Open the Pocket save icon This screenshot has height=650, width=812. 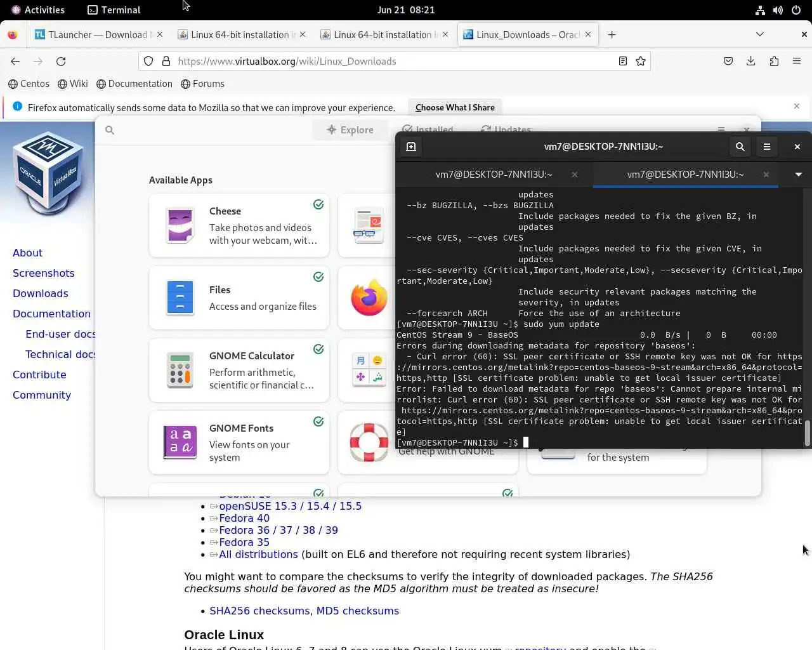pos(728,62)
